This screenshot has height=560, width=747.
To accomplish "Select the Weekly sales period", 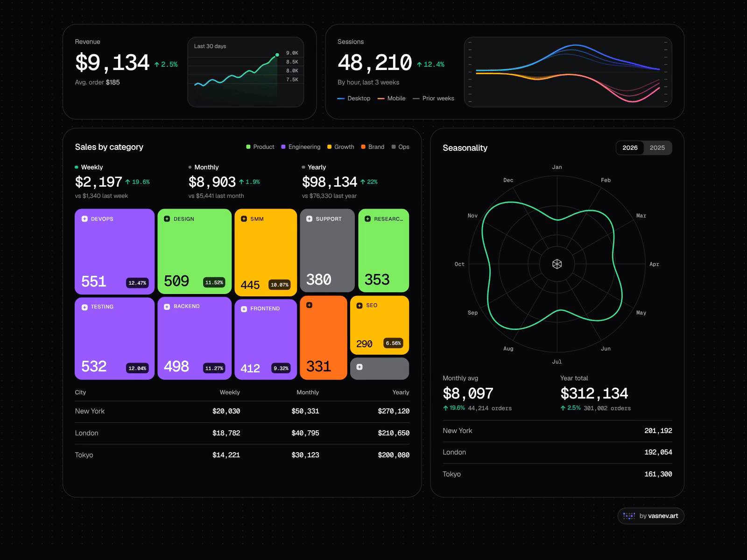I will coord(89,167).
